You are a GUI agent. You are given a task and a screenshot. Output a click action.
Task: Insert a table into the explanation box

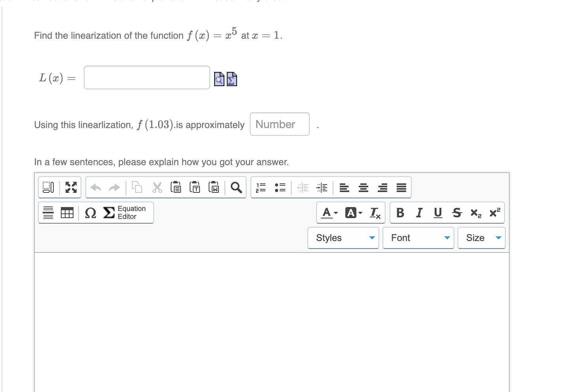tap(67, 213)
